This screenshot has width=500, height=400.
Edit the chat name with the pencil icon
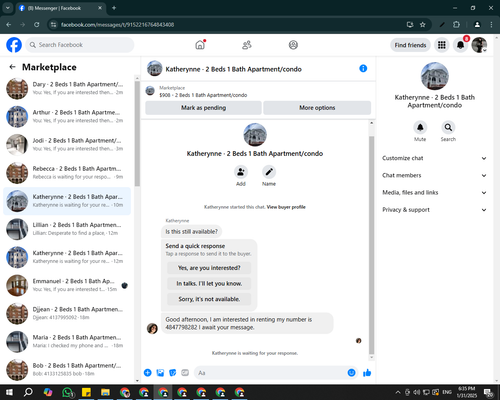269,172
